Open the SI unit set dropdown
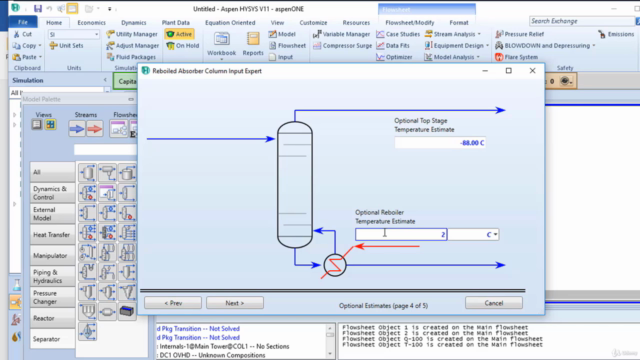This screenshot has height=360, width=640. pyautogui.click(x=96, y=34)
